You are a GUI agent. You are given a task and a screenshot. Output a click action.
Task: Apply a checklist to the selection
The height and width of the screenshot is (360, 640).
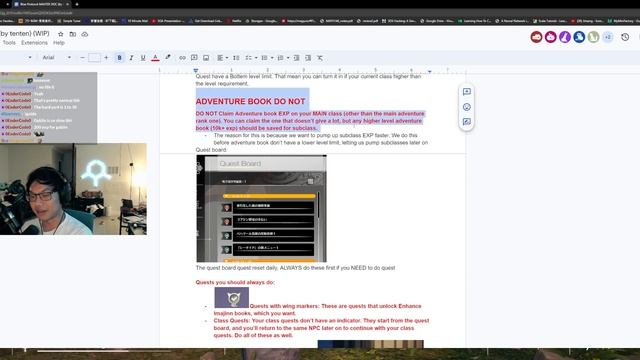tap(249, 58)
